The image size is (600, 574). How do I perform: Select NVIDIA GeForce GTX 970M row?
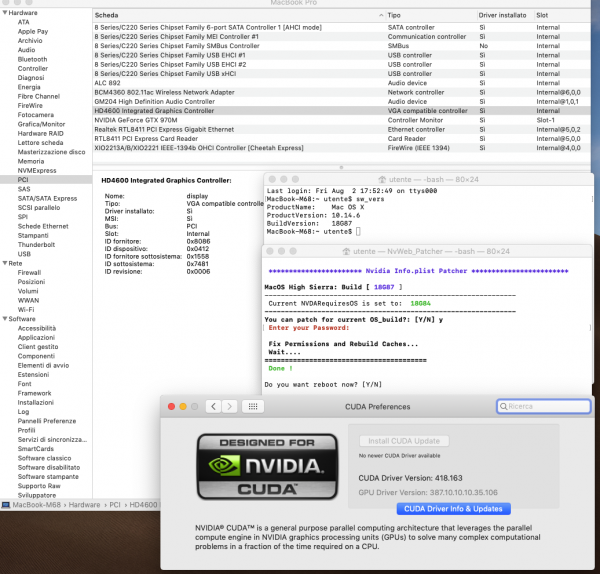click(341, 120)
